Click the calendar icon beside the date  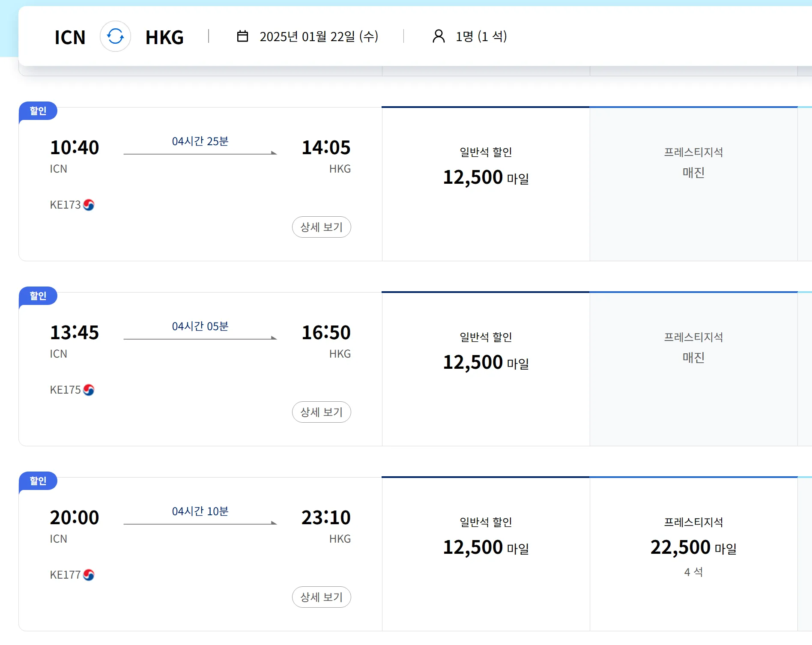(x=242, y=36)
